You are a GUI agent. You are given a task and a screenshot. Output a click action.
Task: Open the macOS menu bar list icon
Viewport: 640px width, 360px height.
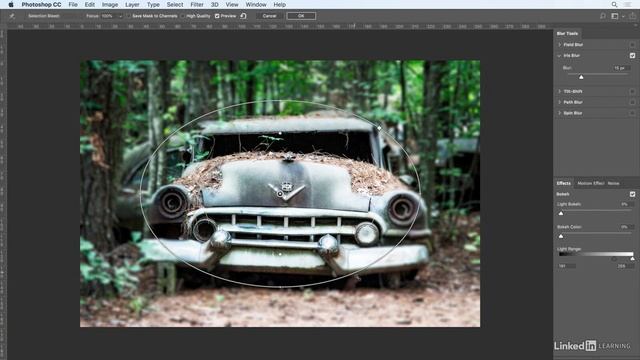click(627, 4)
